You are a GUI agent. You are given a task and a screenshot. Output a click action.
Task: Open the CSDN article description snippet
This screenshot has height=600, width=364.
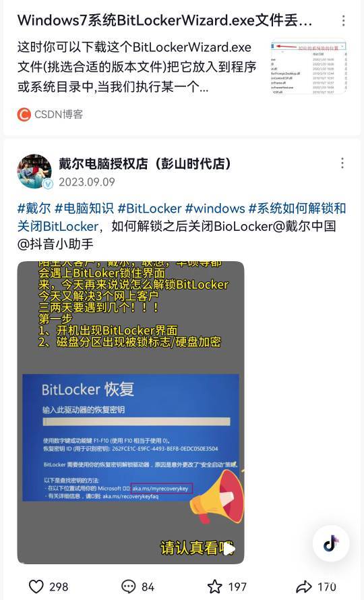point(136,67)
